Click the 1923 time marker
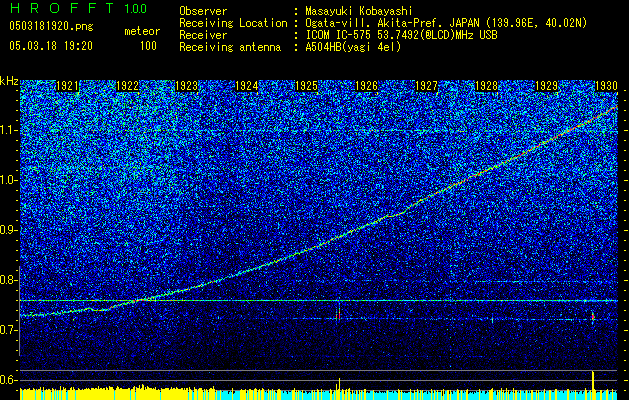629x400 pixels. coord(187,86)
